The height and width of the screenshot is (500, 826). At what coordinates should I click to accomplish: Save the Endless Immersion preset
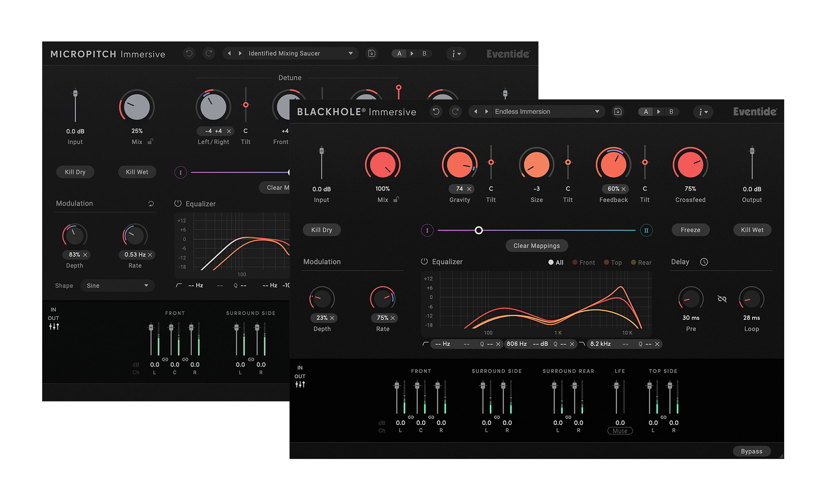617,112
